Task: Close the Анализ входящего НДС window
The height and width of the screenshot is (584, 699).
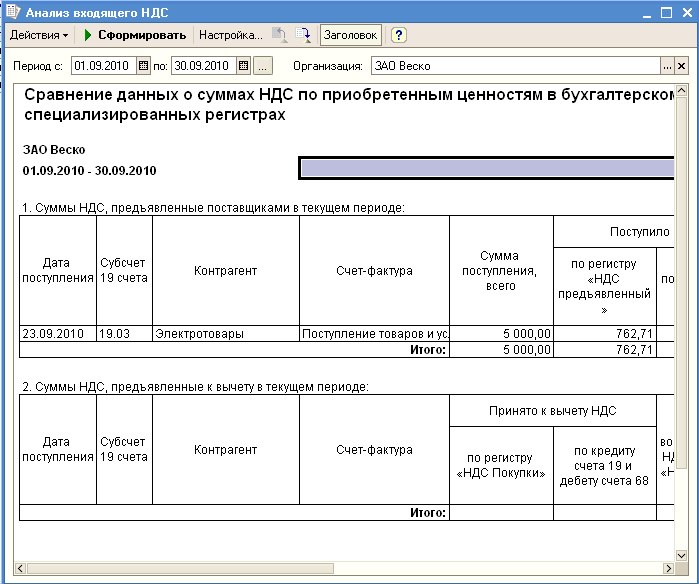Action: point(687,13)
